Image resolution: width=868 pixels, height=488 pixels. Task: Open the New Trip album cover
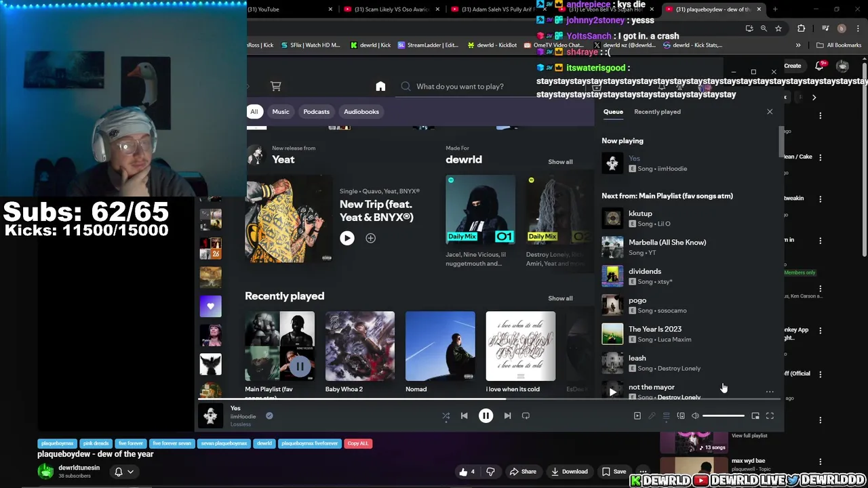pyautogui.click(x=290, y=219)
